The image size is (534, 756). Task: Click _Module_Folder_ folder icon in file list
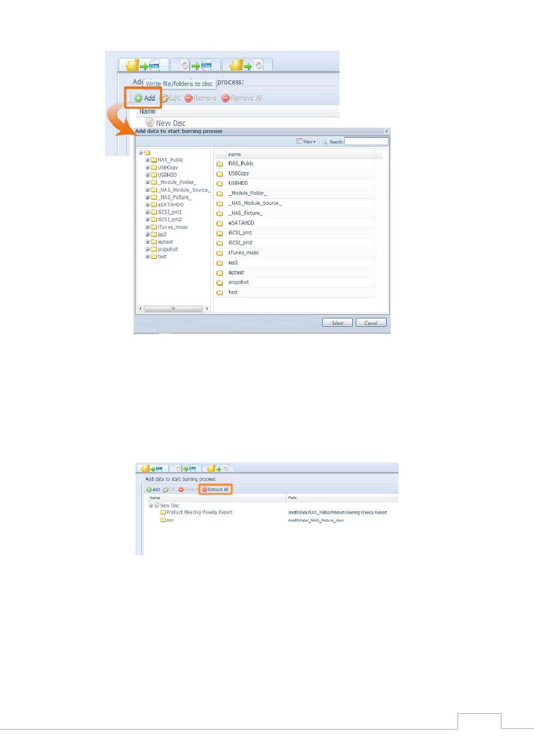click(220, 193)
